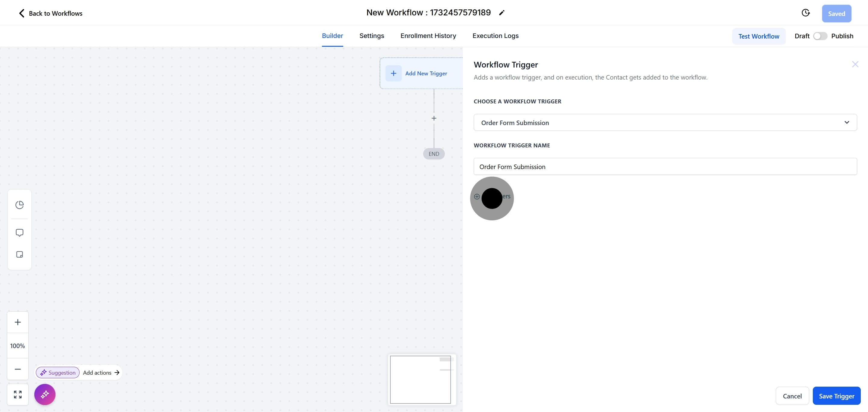Image resolution: width=868 pixels, height=412 pixels.
Task: Open the notes panel via sticky note icon
Action: (19, 255)
